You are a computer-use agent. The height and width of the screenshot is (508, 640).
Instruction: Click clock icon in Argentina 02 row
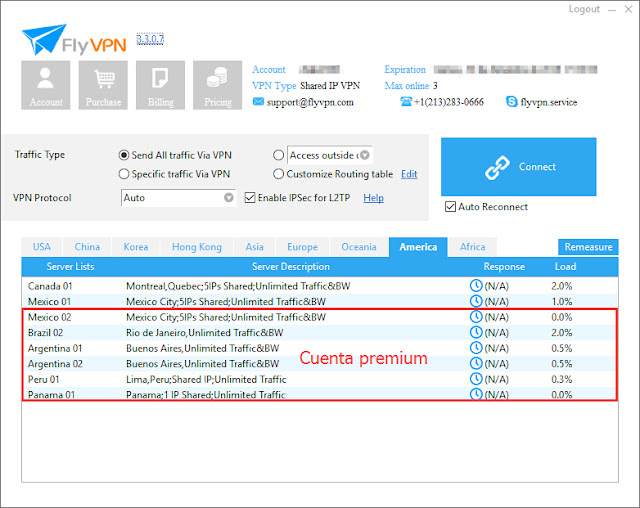tap(476, 363)
